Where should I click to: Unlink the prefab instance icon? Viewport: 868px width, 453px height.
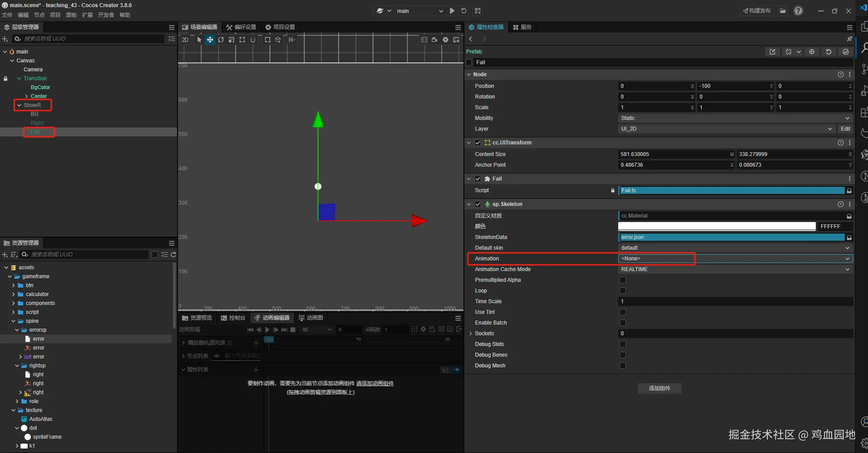point(789,52)
